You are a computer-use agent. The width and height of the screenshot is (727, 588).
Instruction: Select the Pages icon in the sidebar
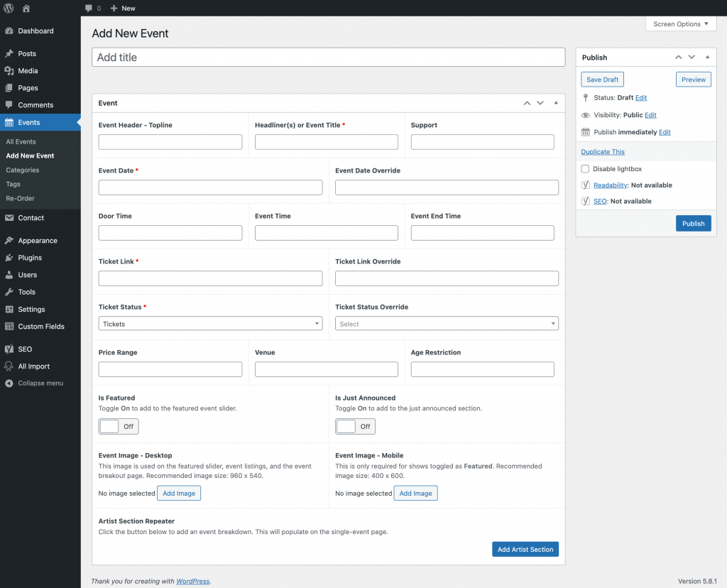tap(26, 87)
